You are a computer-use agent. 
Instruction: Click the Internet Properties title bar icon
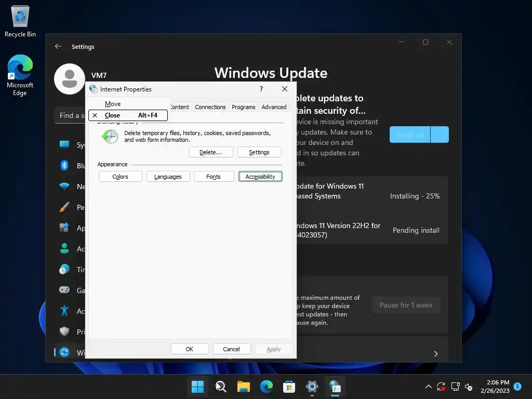point(94,89)
